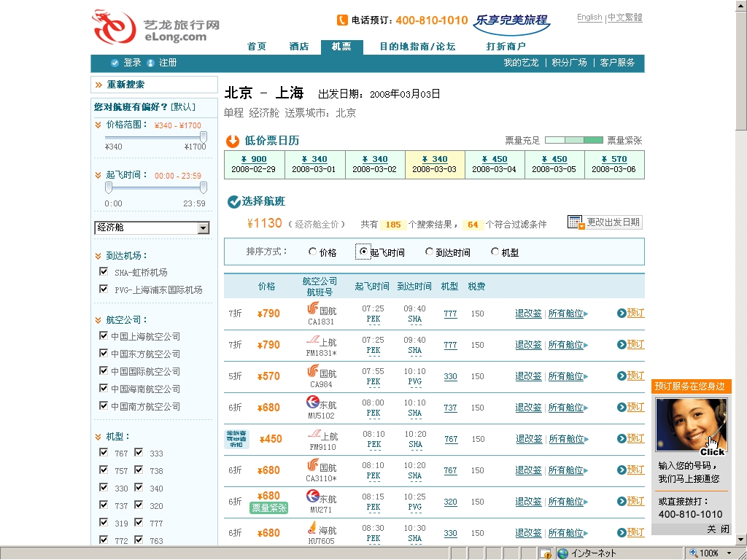Click the blue arrow icon booking CA984
747x560 pixels.
tap(621, 376)
